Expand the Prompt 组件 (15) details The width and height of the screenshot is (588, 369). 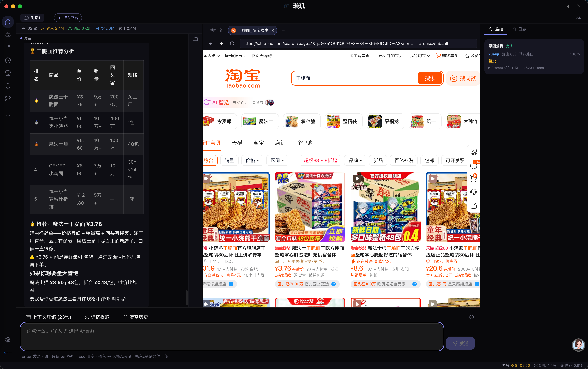[x=516, y=68]
